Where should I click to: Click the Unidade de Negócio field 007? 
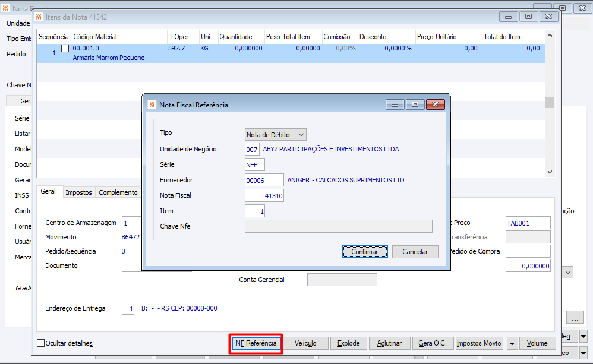[252, 149]
